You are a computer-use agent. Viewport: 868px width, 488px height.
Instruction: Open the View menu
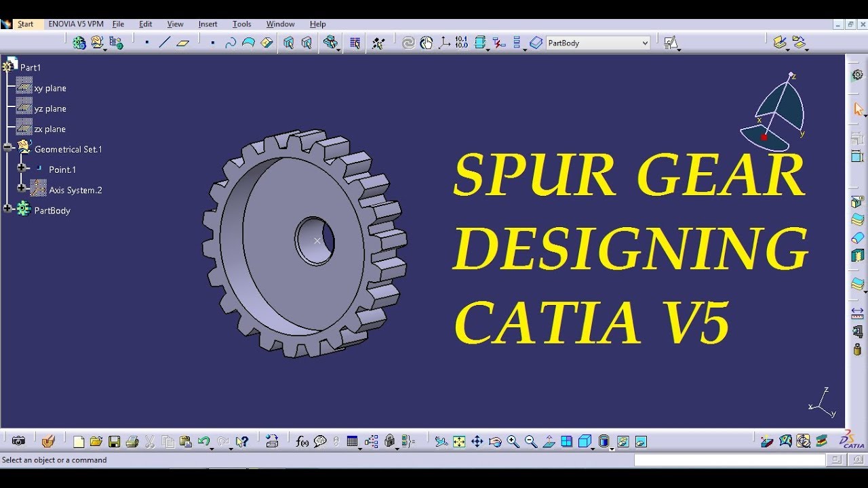175,24
